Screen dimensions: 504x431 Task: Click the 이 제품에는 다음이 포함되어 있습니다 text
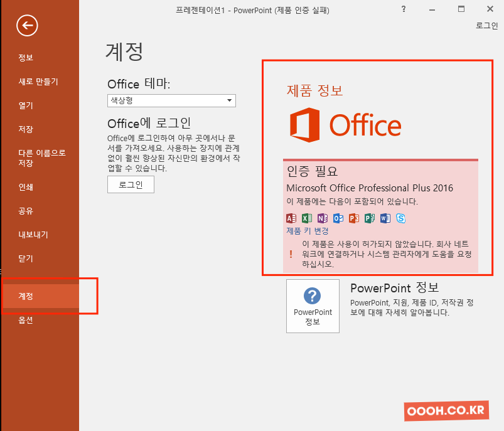[352, 202]
